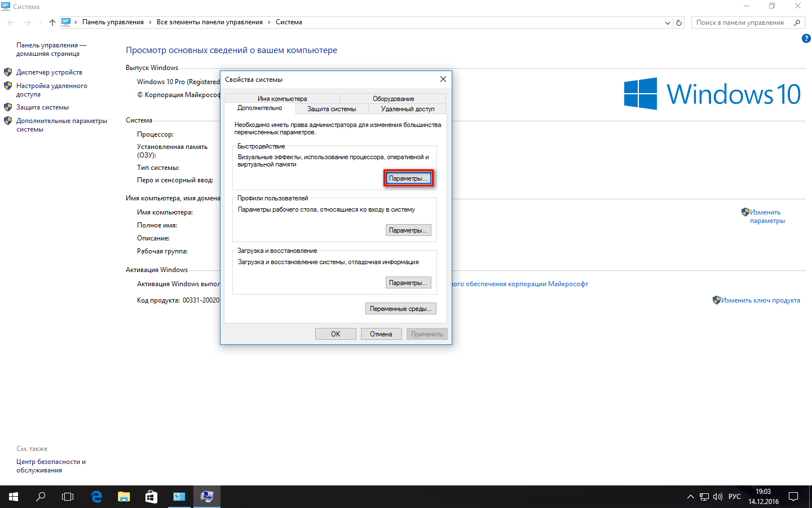Screen dimensions: 812x508
Task: Click the magnifier icon in the search box
Action: coord(797,23)
